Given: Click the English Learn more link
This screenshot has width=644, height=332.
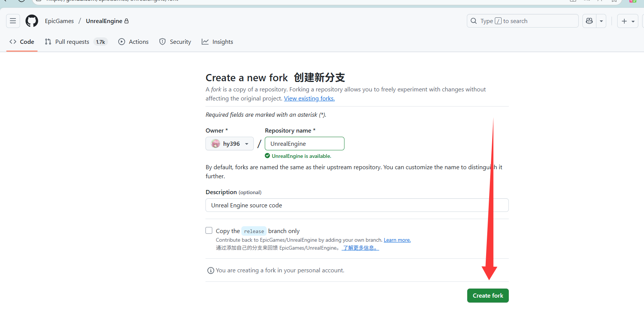Looking at the screenshot, I should pos(397,240).
